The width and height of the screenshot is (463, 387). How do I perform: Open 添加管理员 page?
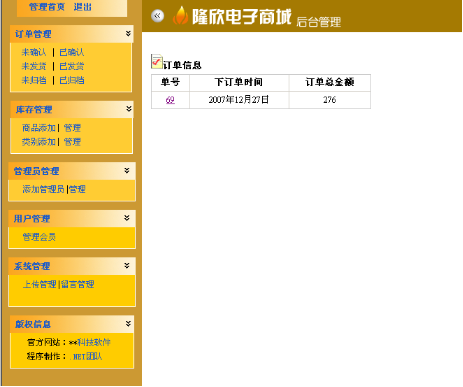43,189
